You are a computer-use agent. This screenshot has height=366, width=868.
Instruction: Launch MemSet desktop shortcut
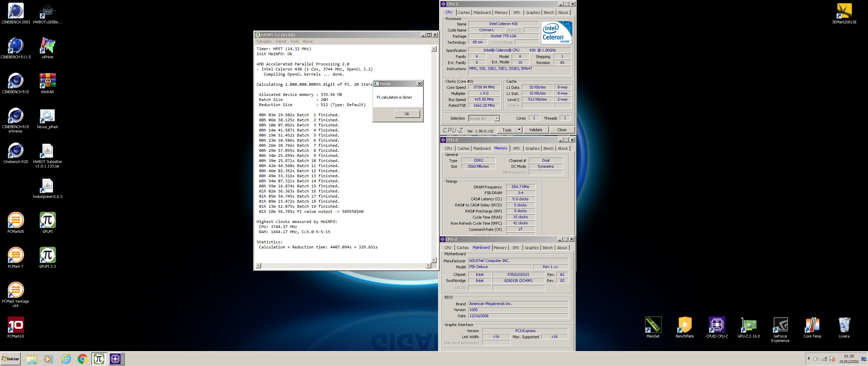[x=653, y=328]
